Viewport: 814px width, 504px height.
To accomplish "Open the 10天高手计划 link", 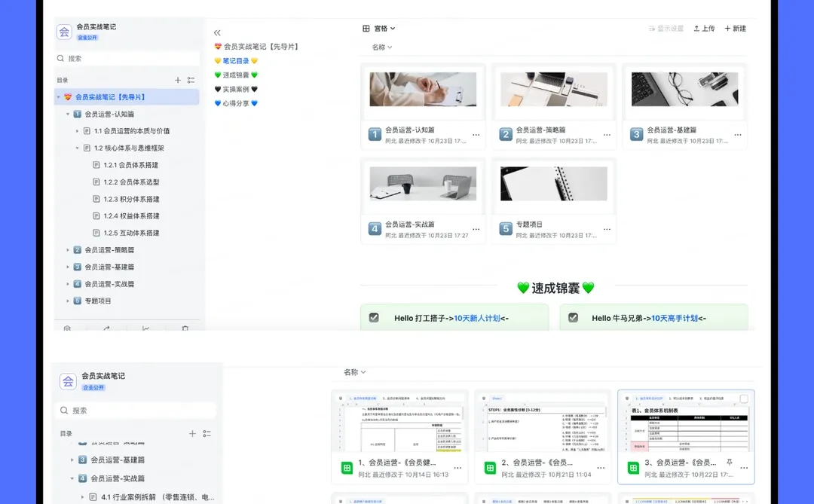I will click(675, 318).
